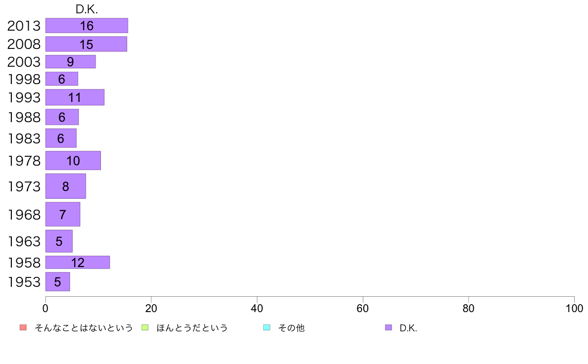
Task: Click the cyan その他 legend swatch
Action: click(267, 327)
